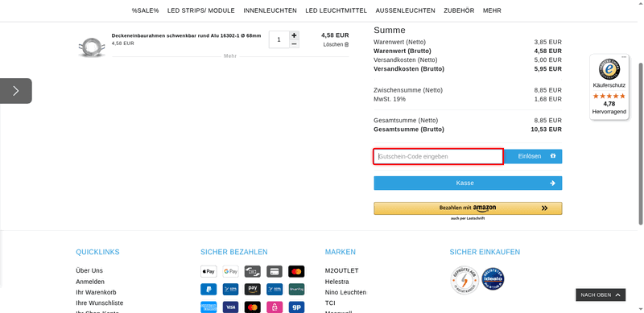Open the Nino Leuchten brand link
The width and height of the screenshot is (644, 313).
click(345, 292)
